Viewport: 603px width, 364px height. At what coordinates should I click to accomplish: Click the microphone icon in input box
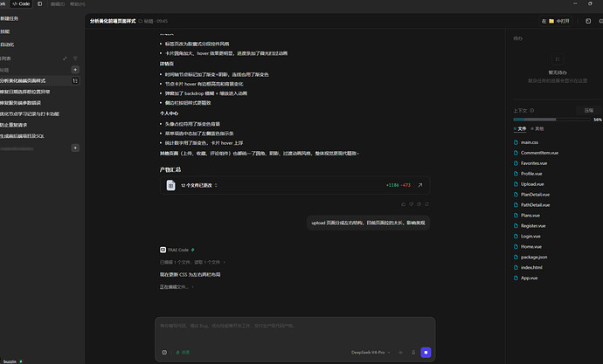pos(413,352)
